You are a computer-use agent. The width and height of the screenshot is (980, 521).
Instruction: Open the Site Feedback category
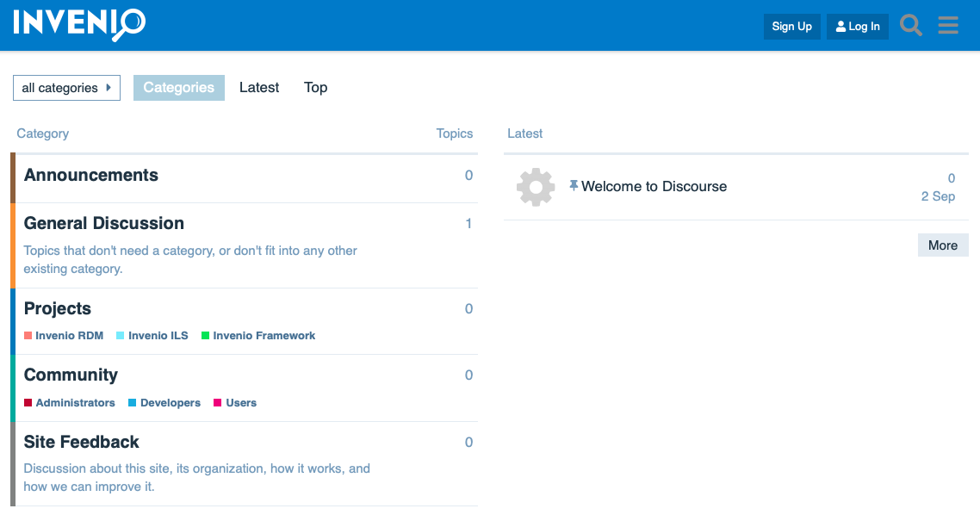click(x=82, y=443)
